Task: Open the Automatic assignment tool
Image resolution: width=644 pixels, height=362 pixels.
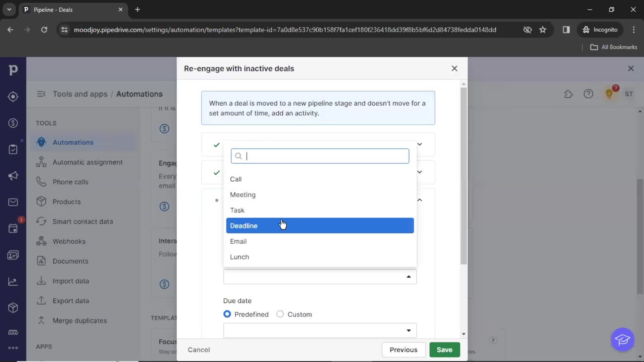Action: 88,162
